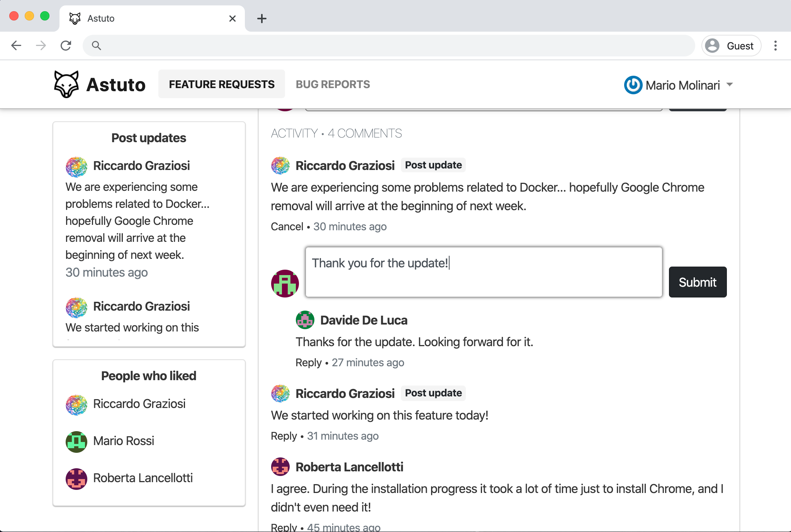Click Davide De Luca's green avatar
Image resolution: width=791 pixels, height=532 pixels.
point(305,320)
